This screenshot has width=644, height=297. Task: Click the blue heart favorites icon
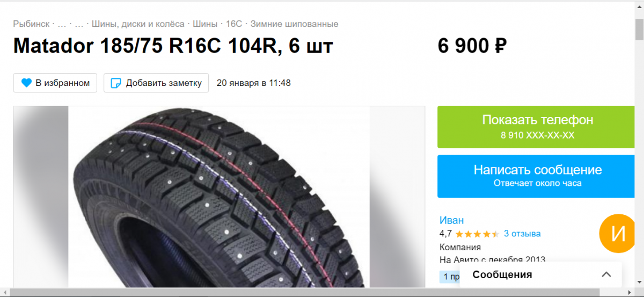[26, 83]
